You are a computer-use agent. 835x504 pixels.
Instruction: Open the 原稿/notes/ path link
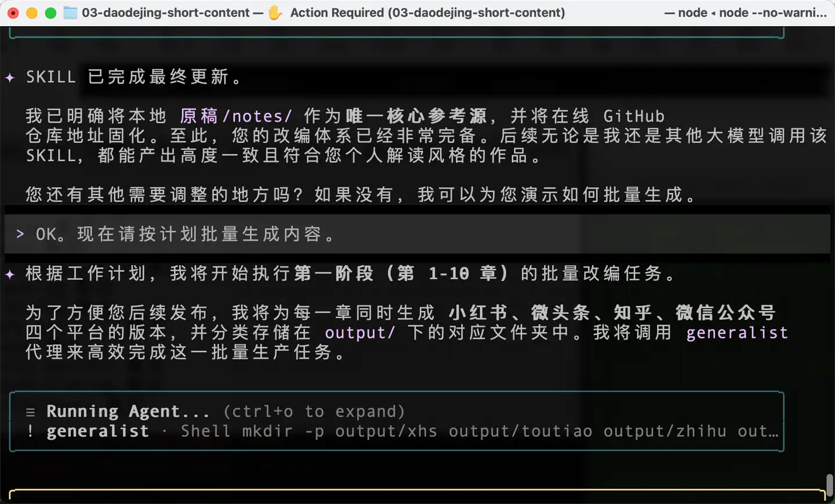tap(236, 116)
